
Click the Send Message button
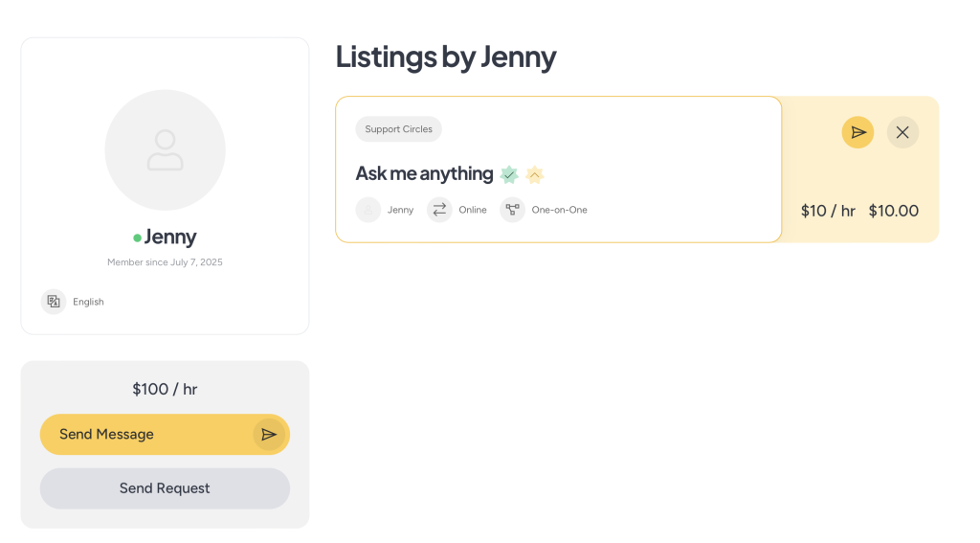pyautogui.click(x=165, y=434)
